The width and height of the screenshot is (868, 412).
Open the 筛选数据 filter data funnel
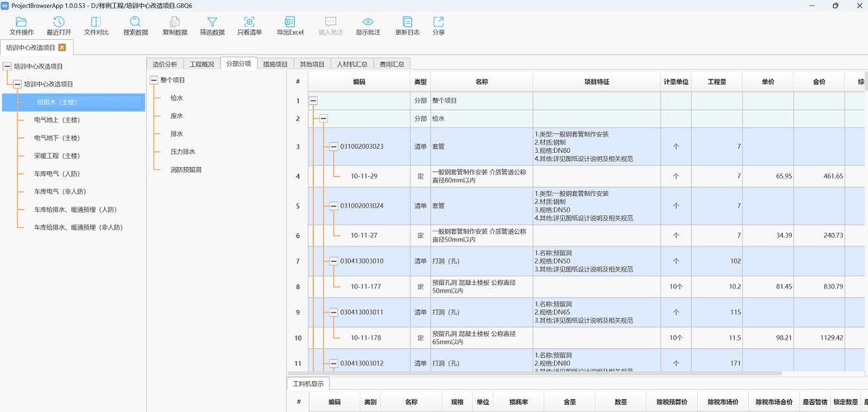[x=212, y=26]
